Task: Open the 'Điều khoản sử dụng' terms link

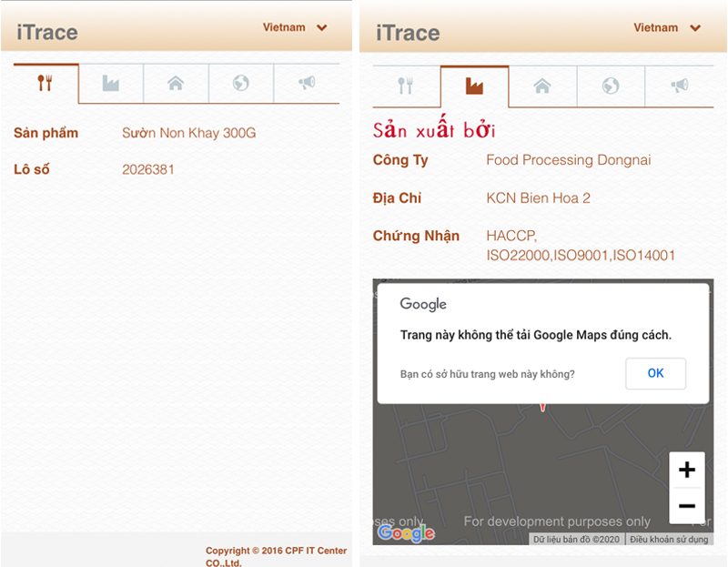Action: tap(669, 540)
